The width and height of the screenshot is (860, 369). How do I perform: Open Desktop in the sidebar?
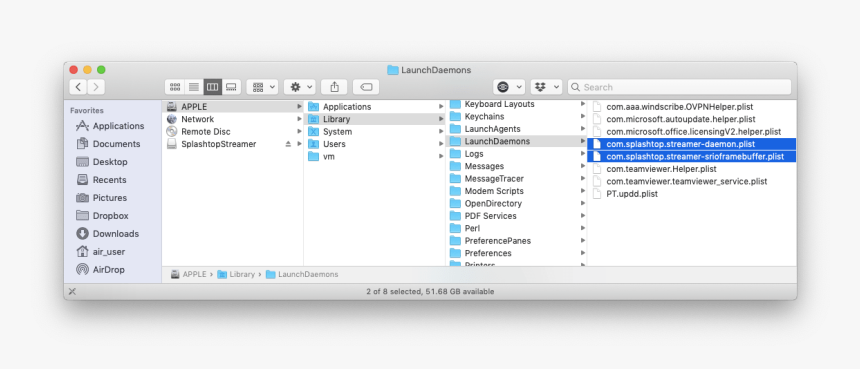click(x=101, y=162)
